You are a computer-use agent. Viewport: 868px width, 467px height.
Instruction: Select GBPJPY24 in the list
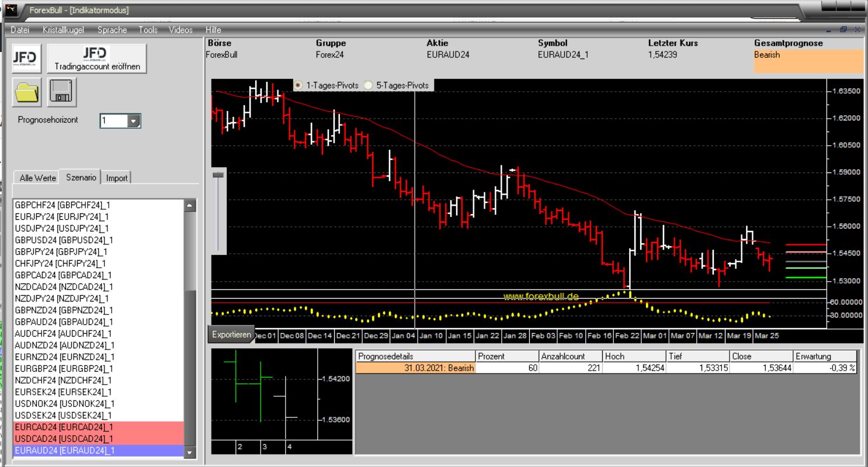click(x=98, y=252)
